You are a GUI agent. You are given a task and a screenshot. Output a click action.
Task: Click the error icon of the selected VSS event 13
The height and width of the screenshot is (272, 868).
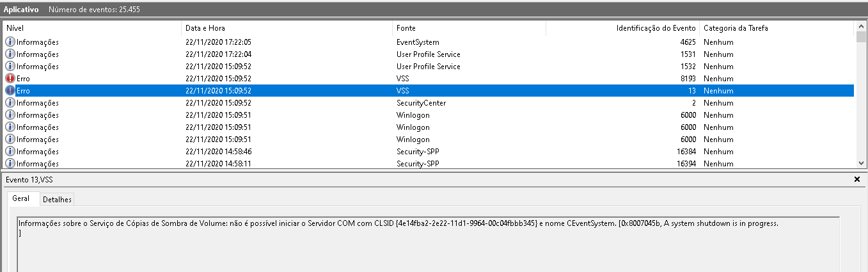coord(10,91)
